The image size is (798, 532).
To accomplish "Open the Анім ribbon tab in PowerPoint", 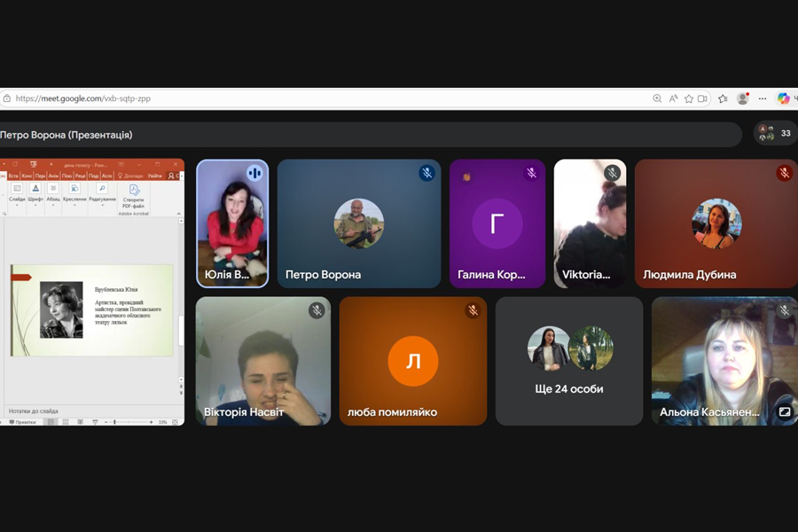I will [x=53, y=176].
